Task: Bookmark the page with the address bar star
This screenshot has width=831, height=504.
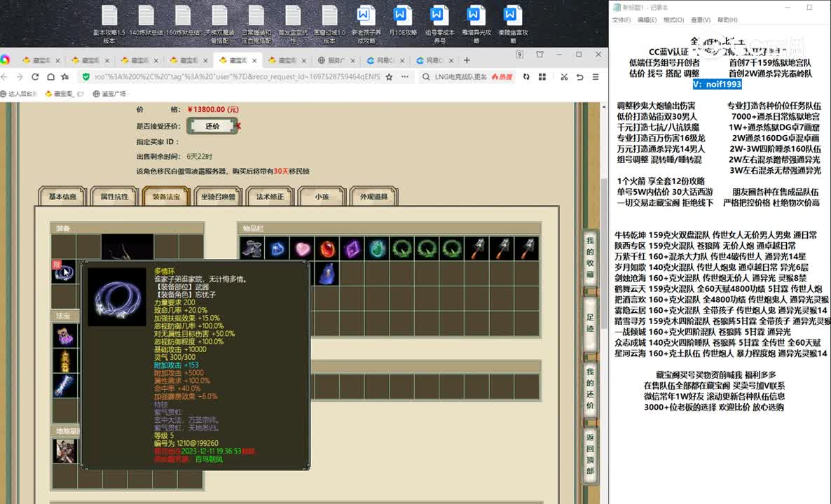Action: pos(389,77)
